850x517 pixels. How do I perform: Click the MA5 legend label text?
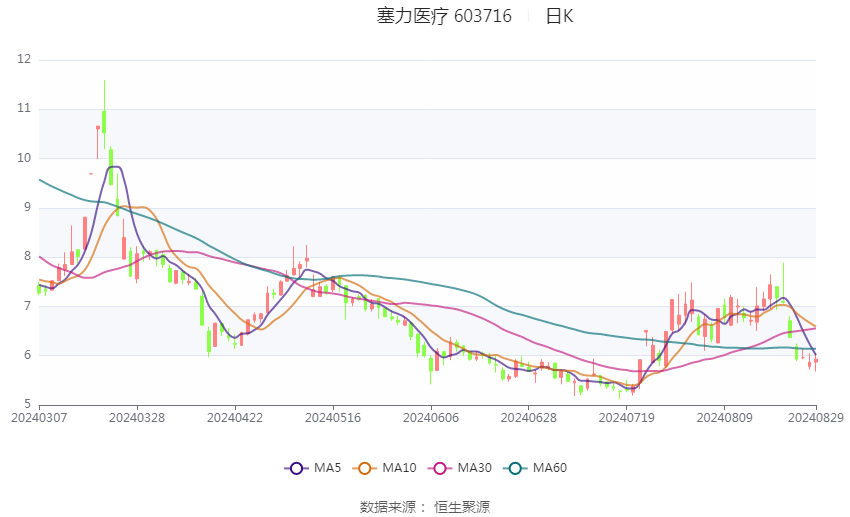coord(327,468)
